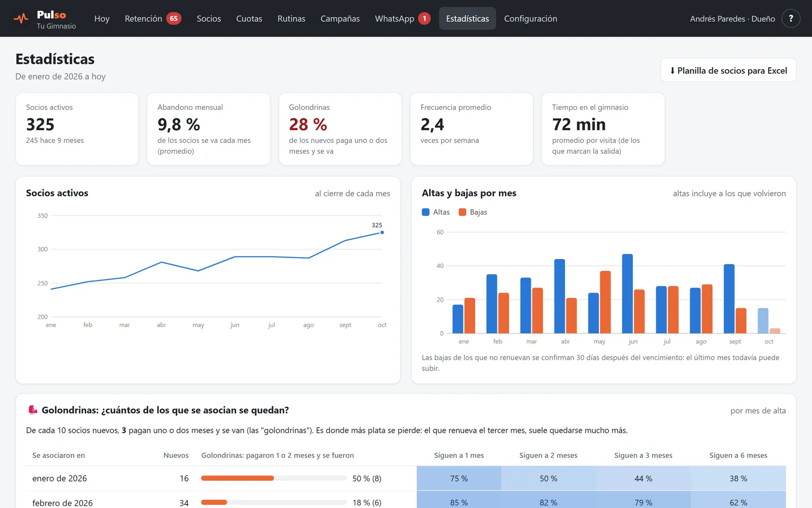Click the Golondrinas 28 % card

(340, 129)
